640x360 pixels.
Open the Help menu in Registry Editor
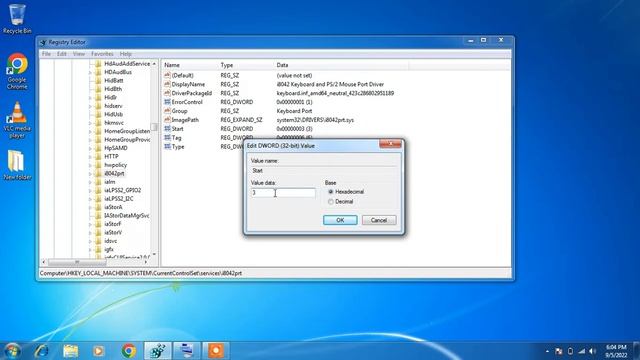coord(125,54)
